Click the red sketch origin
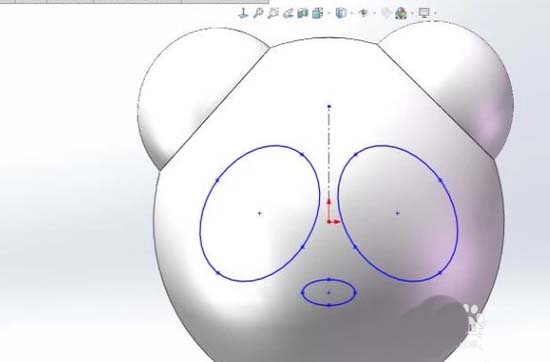Viewport: 550px width, 362px height. (329, 222)
